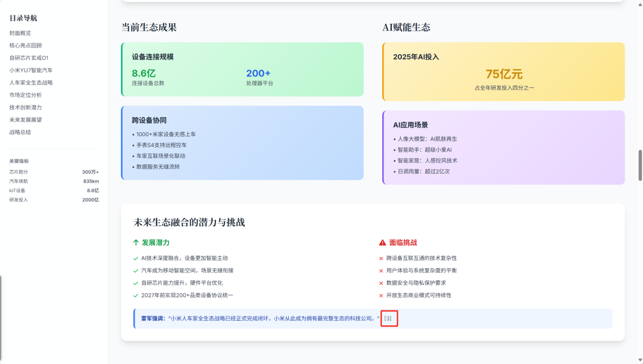Click red X beside 开放生态商业模式可持续性
The width and height of the screenshot is (643, 364).
[x=382, y=295]
